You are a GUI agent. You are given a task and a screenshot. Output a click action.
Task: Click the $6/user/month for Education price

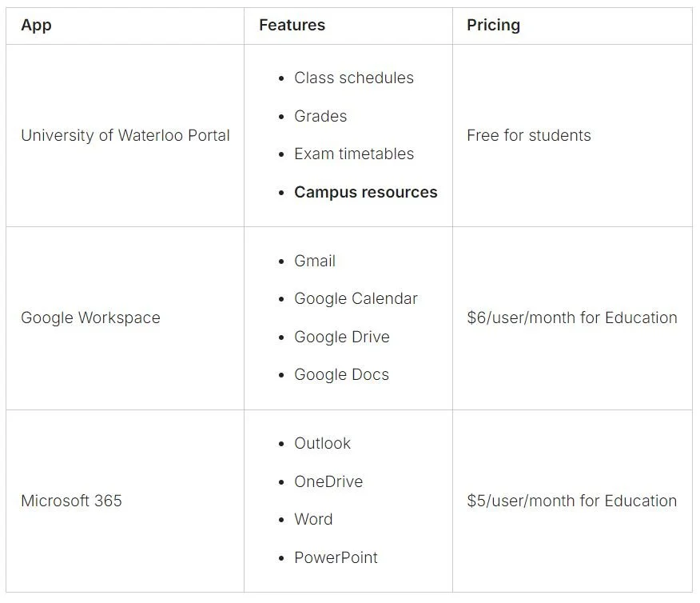coord(572,317)
